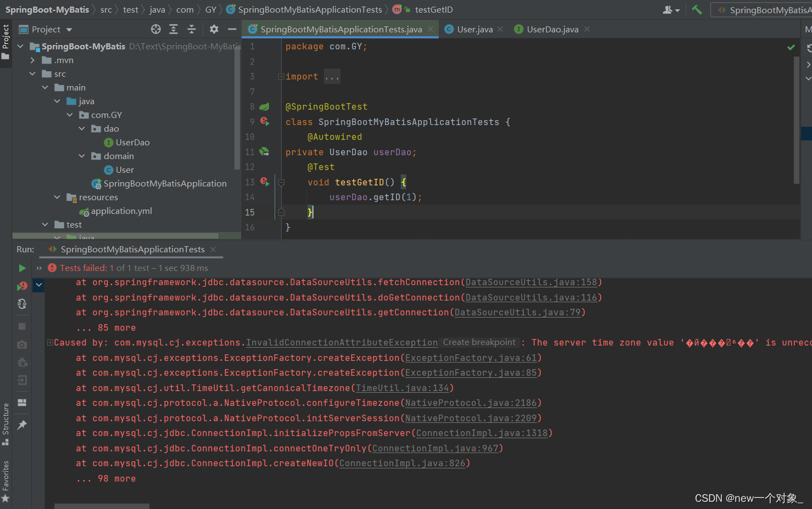Image resolution: width=812 pixels, height=509 pixels.
Task: Open TimeUtil.java:134 link
Action: click(402, 388)
